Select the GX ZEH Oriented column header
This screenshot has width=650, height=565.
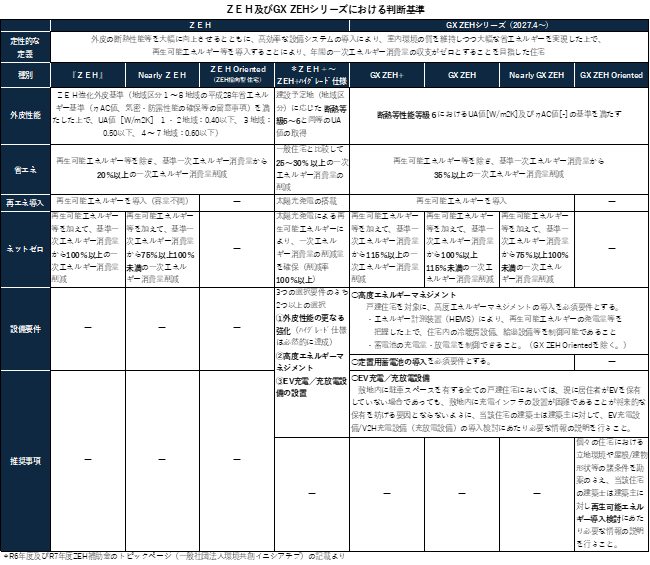[611, 75]
